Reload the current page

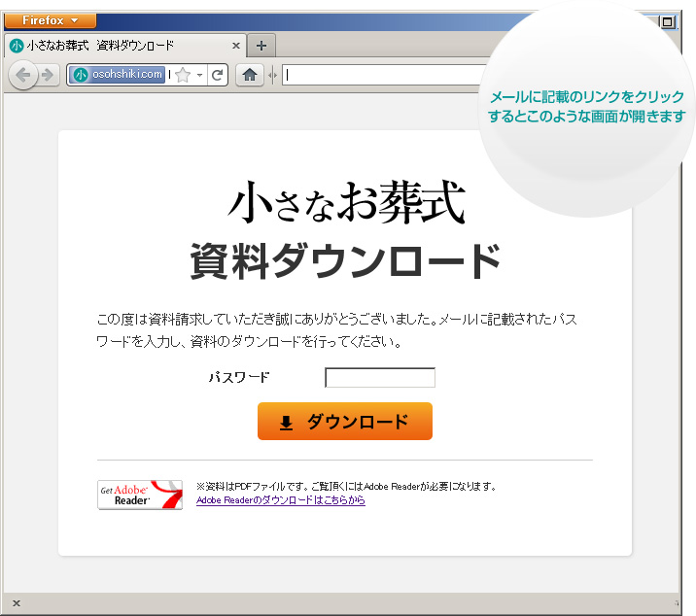(217, 75)
